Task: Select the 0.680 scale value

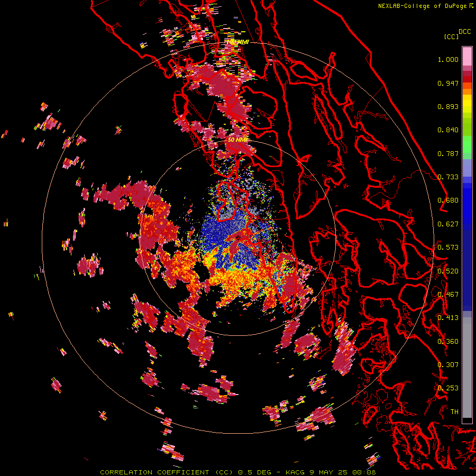Action: 448,200
